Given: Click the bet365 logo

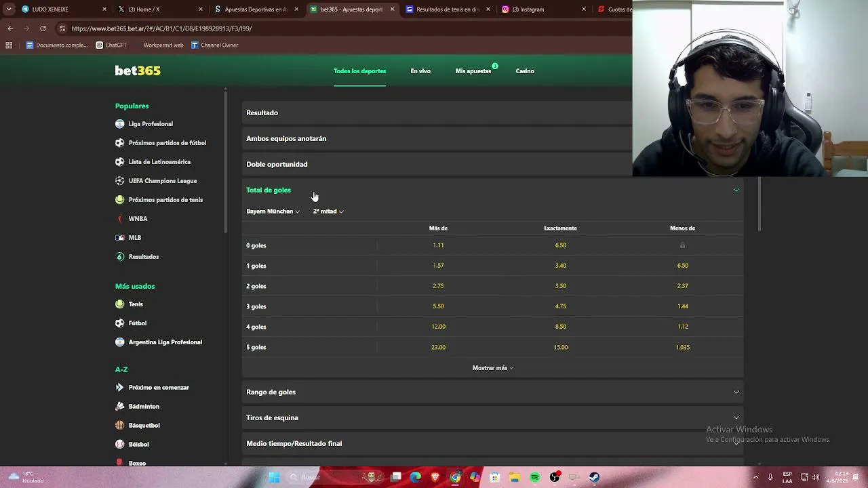Looking at the screenshot, I should [x=138, y=70].
